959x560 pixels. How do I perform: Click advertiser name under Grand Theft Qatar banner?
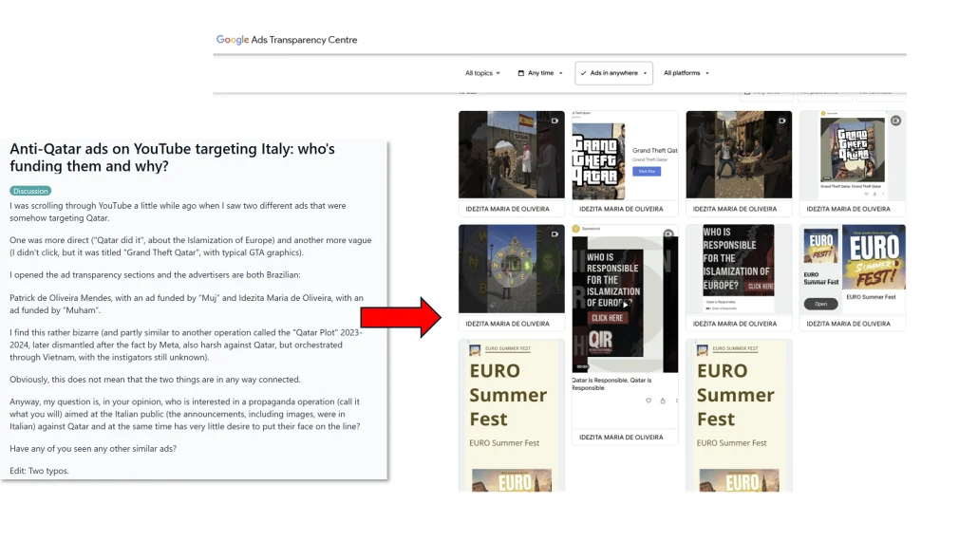(x=621, y=209)
